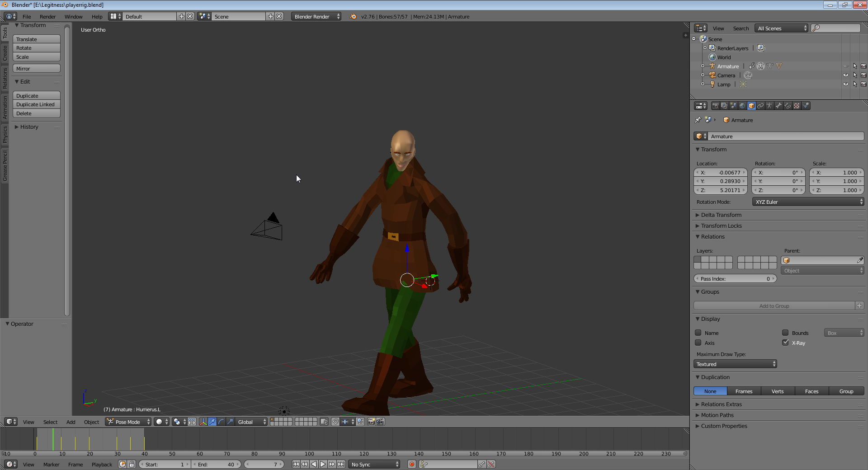Open the Render menu
The image size is (868, 470).
[x=47, y=17]
